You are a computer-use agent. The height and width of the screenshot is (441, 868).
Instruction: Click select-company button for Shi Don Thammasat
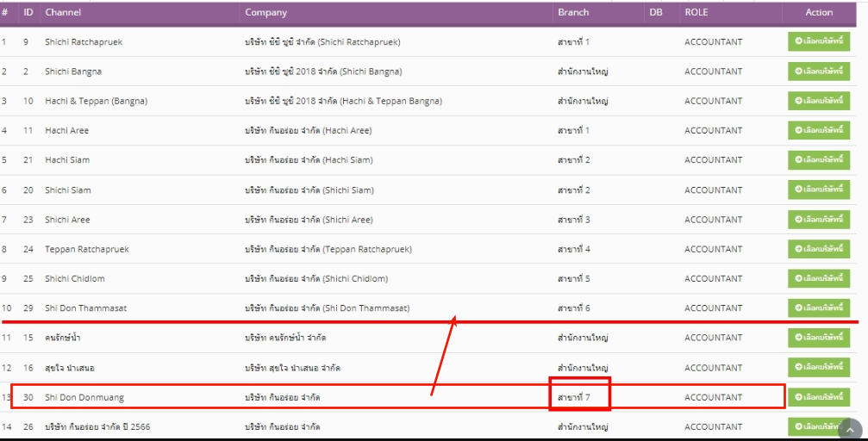click(819, 308)
